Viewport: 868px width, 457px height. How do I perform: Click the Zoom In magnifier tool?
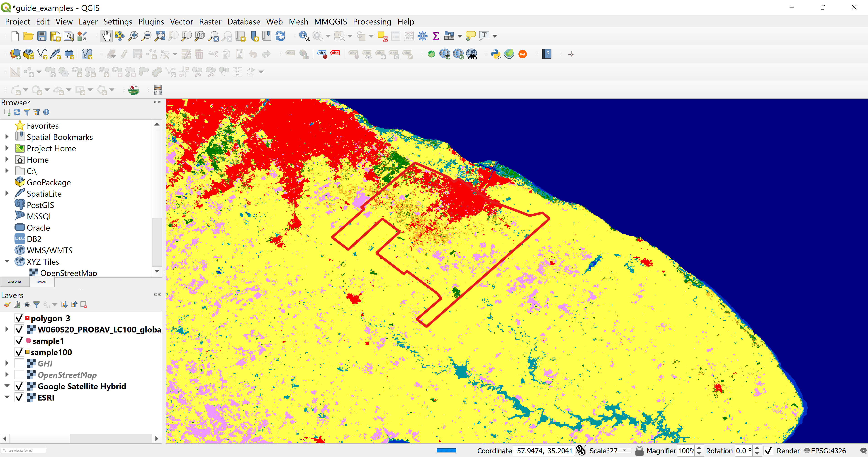[133, 36]
